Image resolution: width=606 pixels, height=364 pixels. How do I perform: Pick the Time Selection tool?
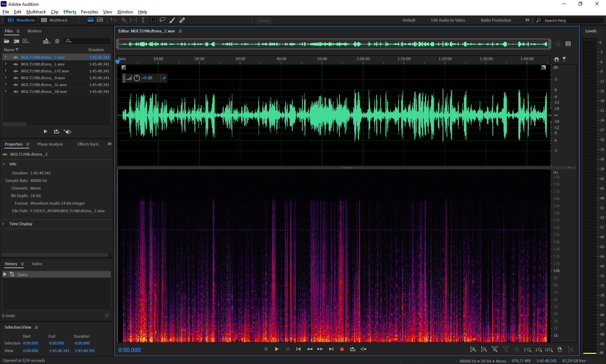143,20
